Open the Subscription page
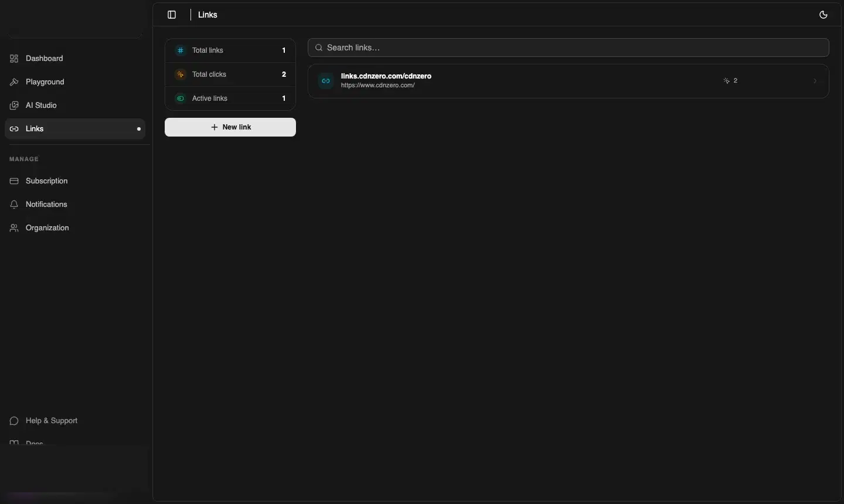Image resolution: width=844 pixels, height=504 pixels. point(75,181)
